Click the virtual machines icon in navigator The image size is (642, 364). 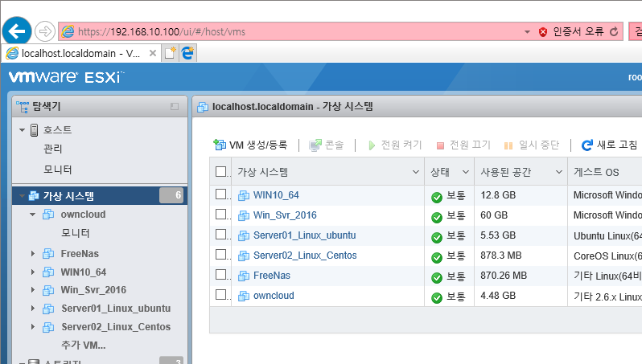[34, 196]
